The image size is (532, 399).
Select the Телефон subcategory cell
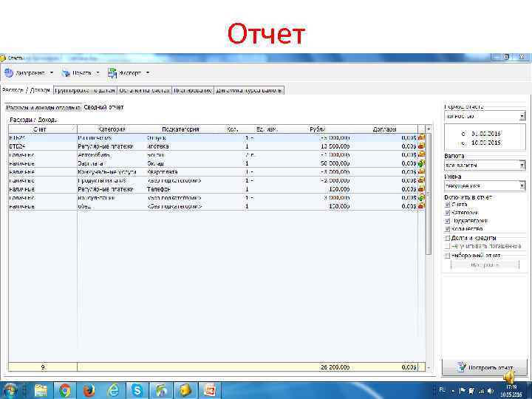point(158,189)
